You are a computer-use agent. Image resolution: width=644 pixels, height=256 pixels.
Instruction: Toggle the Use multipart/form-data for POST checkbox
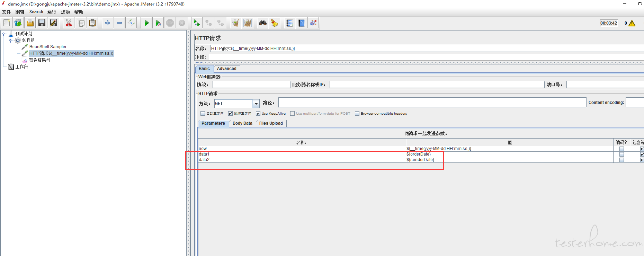293,114
